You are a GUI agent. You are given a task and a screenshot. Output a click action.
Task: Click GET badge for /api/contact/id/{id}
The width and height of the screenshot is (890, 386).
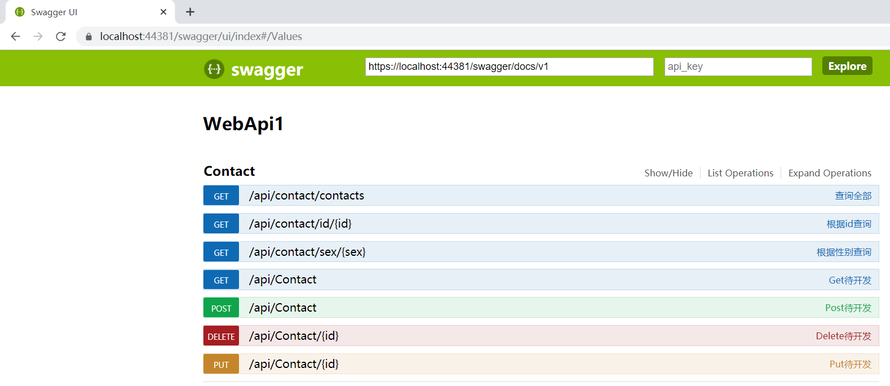pos(221,224)
